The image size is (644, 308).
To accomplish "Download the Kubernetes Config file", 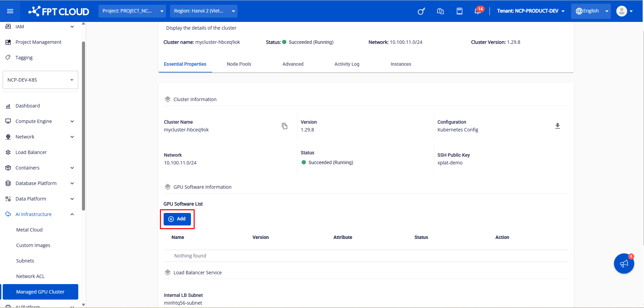I will pyautogui.click(x=557, y=126).
